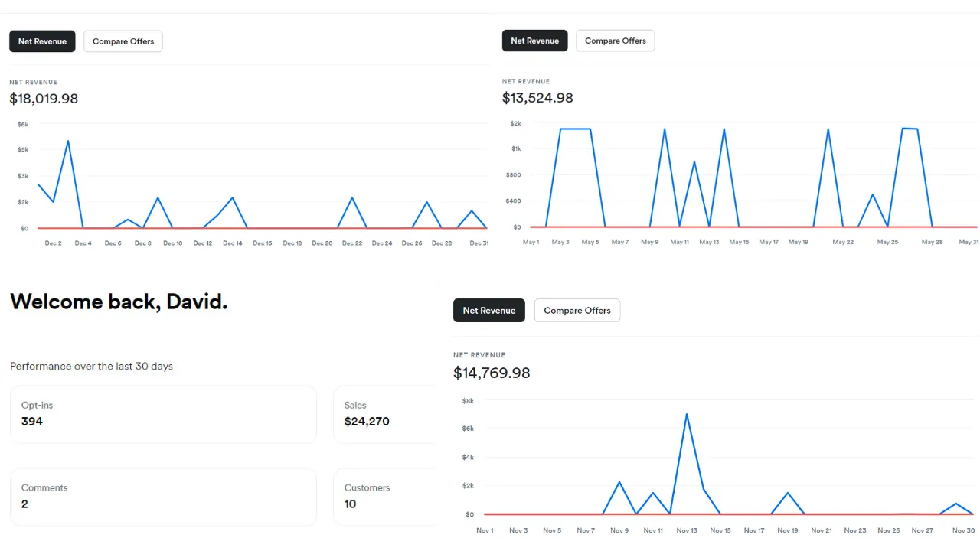Click the Welcome back, David heading
The height and width of the screenshot is (551, 980).
coord(119,302)
